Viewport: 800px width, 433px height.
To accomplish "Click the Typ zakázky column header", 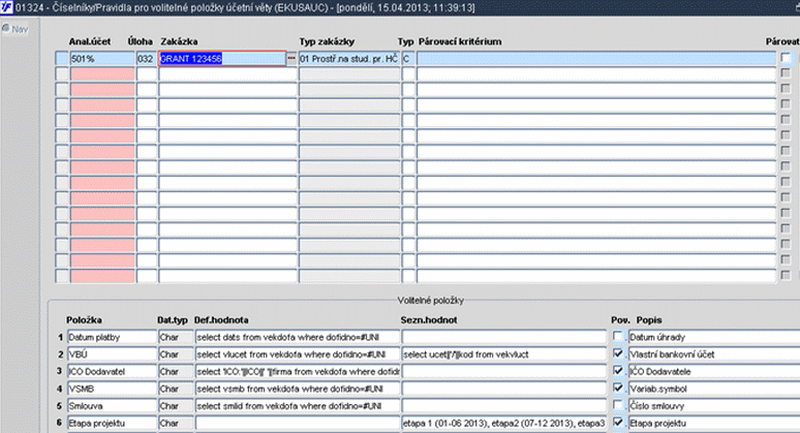I will (327, 42).
